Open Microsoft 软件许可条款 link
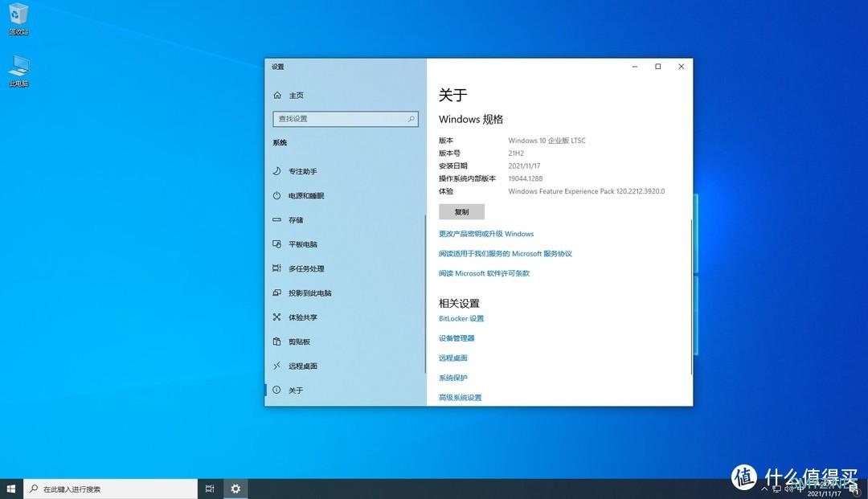 pyautogui.click(x=485, y=273)
